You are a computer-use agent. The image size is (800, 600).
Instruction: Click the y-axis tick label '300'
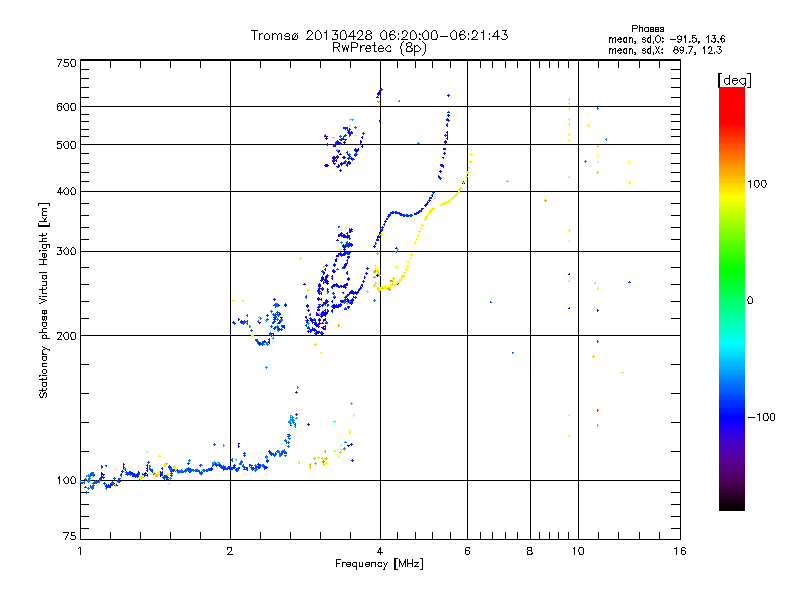(66, 252)
